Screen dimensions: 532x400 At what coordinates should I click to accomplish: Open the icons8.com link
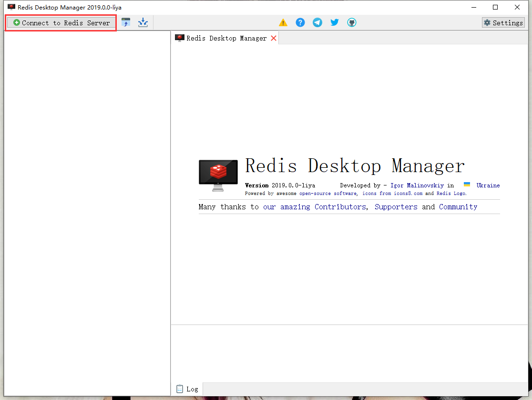(408, 193)
